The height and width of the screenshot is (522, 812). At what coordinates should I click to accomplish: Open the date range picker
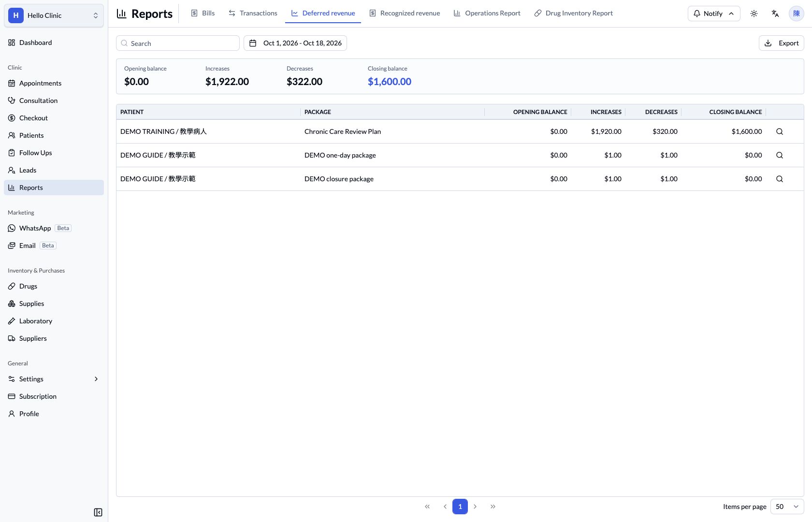pos(295,43)
